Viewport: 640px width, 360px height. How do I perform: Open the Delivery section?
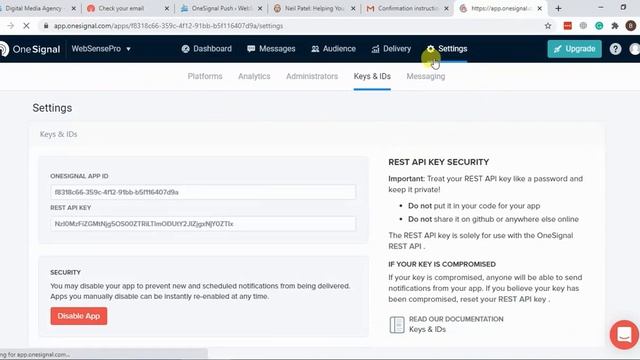coord(391,49)
